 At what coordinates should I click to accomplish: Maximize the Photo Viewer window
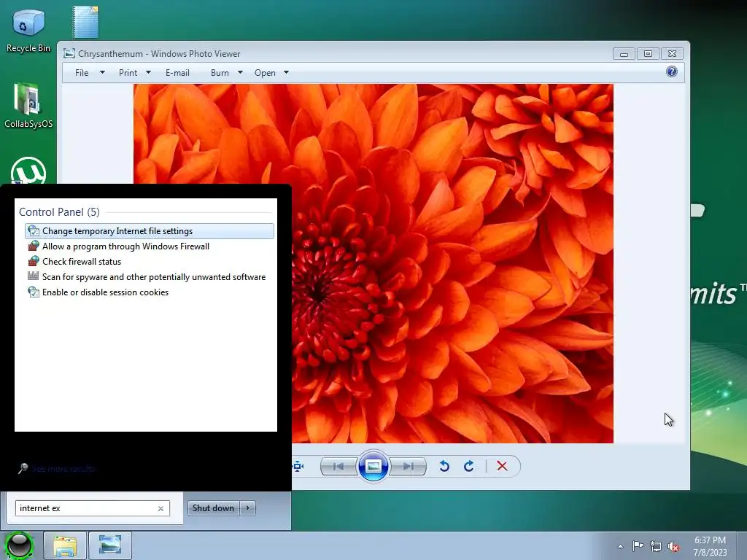[648, 54]
